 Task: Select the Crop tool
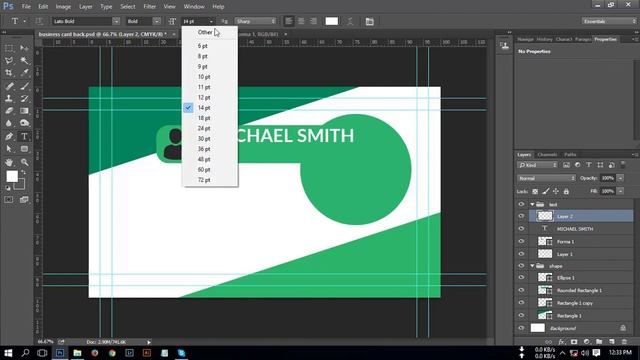click(x=9, y=73)
